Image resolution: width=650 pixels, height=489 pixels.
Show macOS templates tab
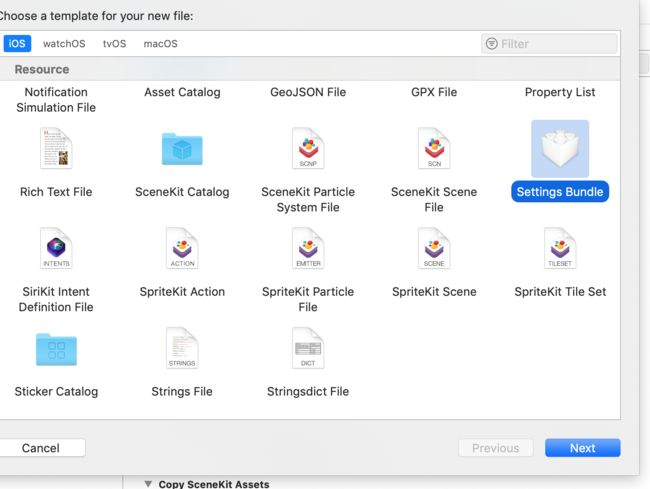pos(160,44)
